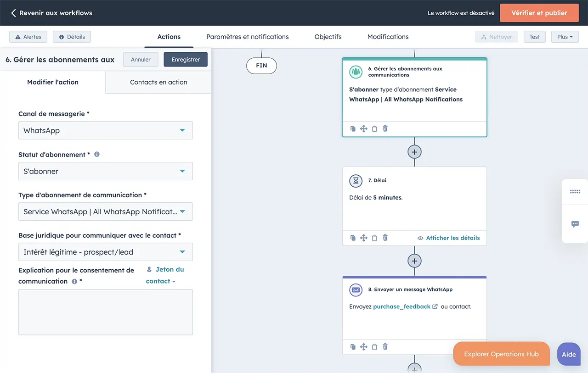
Task: Open the grid dots icon on right edge
Action: pos(575,192)
